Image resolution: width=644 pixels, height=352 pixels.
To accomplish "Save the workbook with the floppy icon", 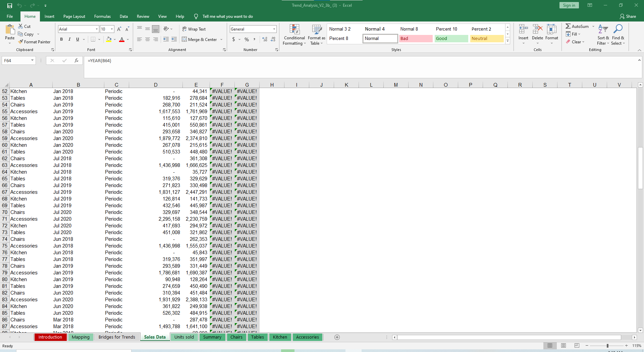I will pos(10,5).
